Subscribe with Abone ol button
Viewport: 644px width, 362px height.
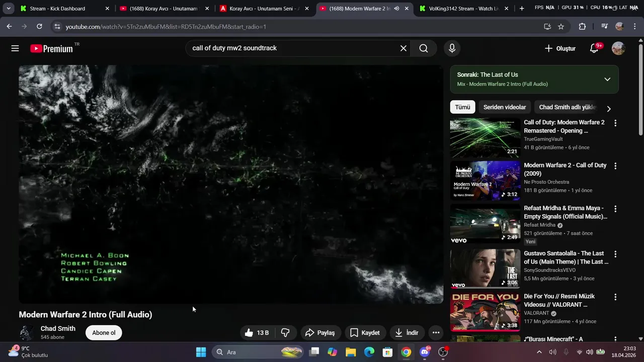[104, 333]
